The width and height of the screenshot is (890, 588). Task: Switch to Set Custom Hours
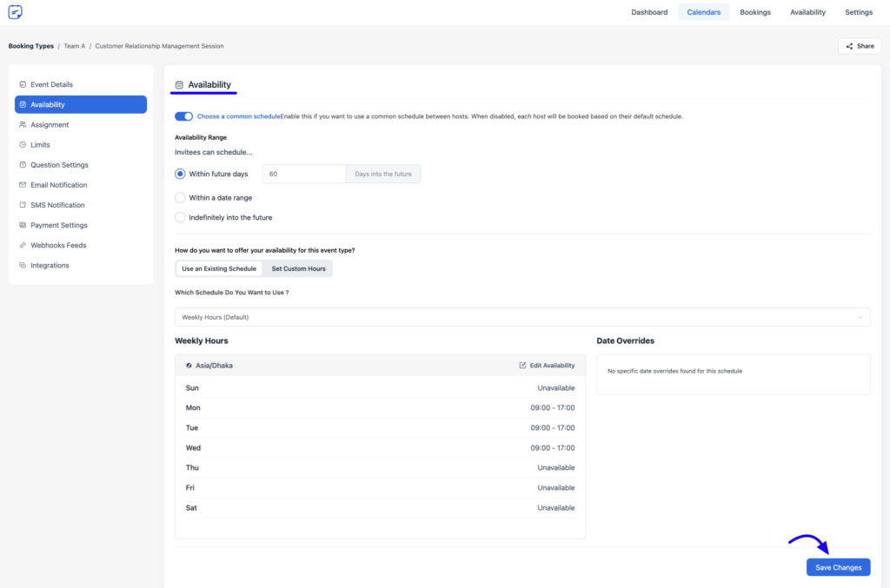[x=299, y=268]
